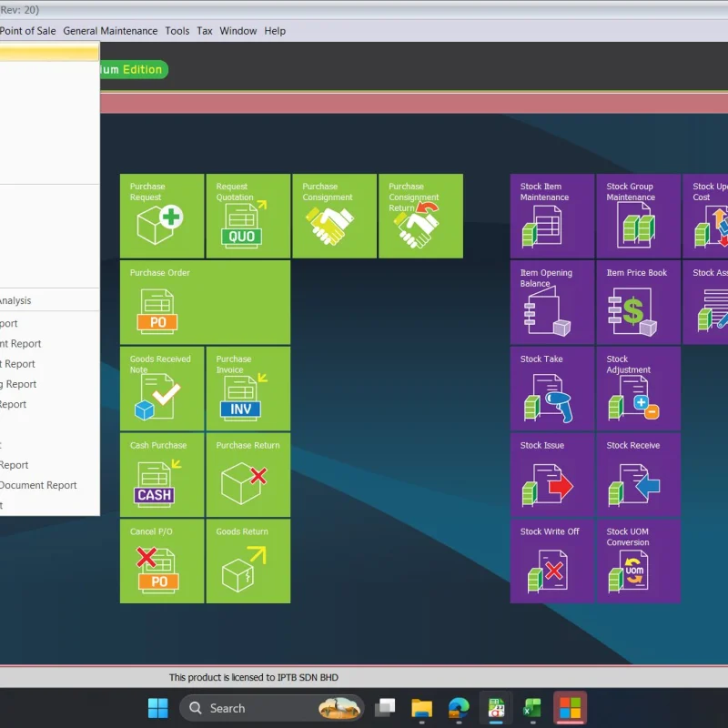Open the Request Quotation tile
The width and height of the screenshot is (728, 728).
(x=248, y=216)
